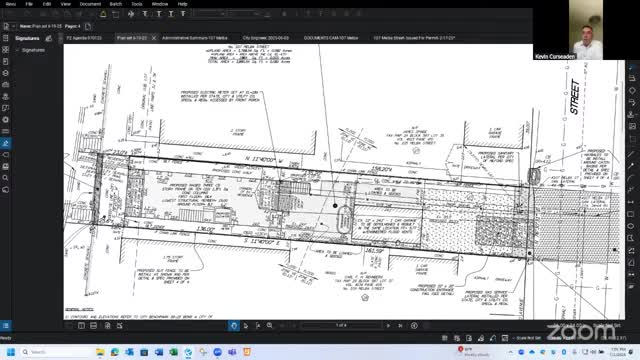The height and width of the screenshot is (360, 640).
Task: Click the page icon next to Pages: 4
Action: point(88,26)
